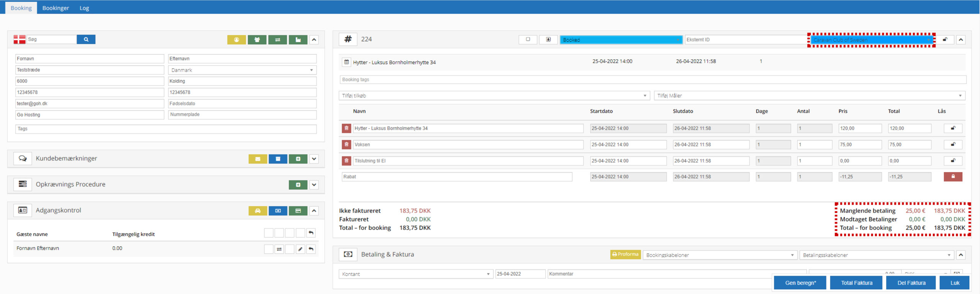980x294 pixels.
Task: Open the Tilføj tilkøb dropdown
Action: point(494,96)
